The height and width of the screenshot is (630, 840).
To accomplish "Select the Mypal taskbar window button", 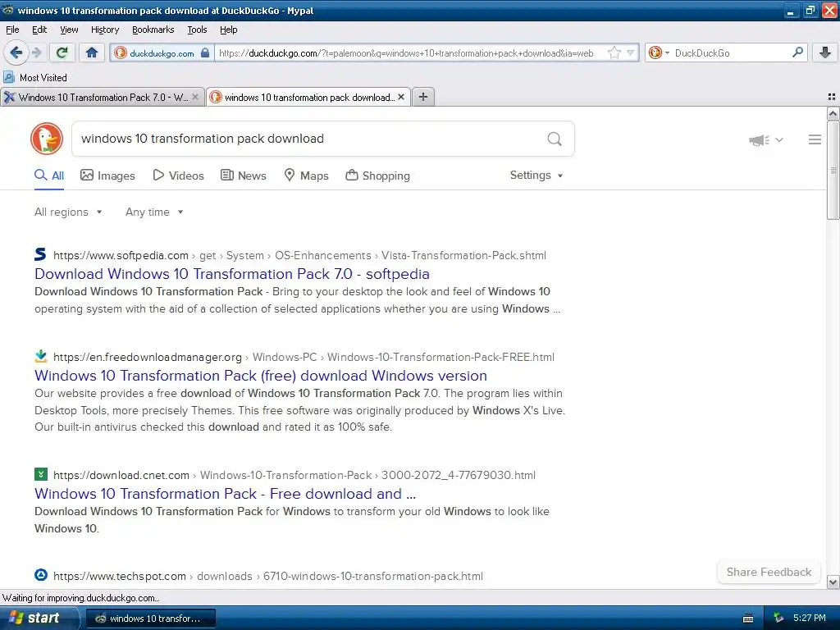I will tap(151, 619).
